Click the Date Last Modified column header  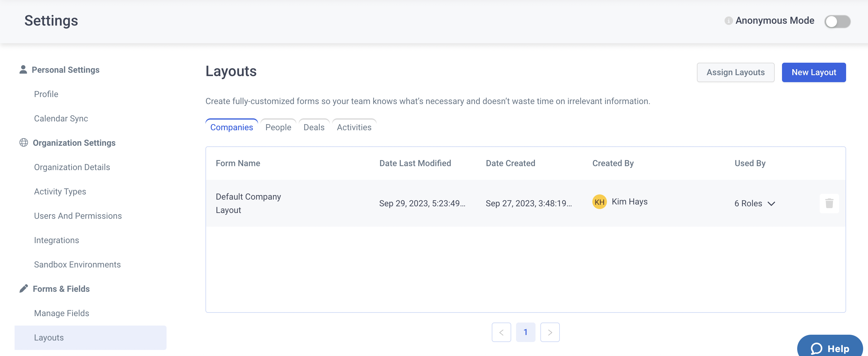click(415, 163)
